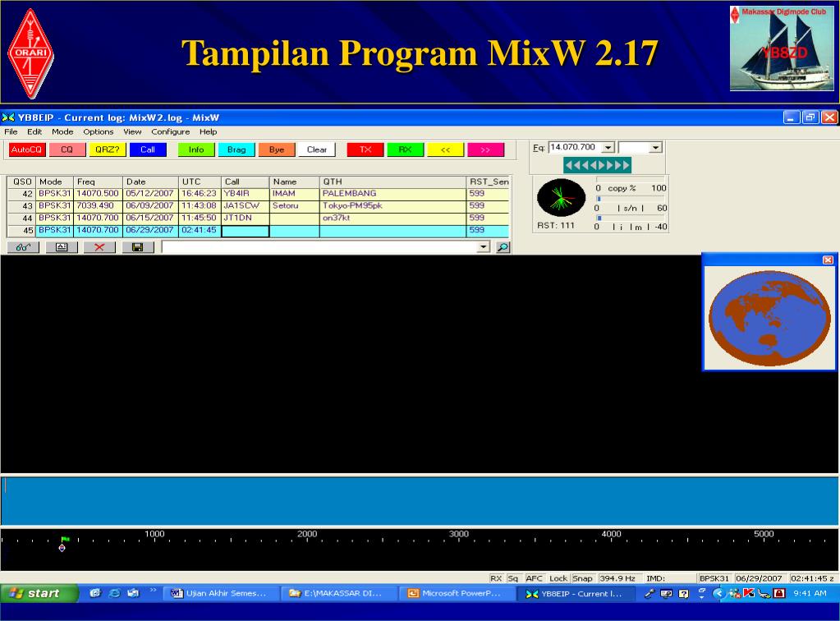Click the green flag marker on waterfall
Screen dimensions: 840x621
click(66, 539)
